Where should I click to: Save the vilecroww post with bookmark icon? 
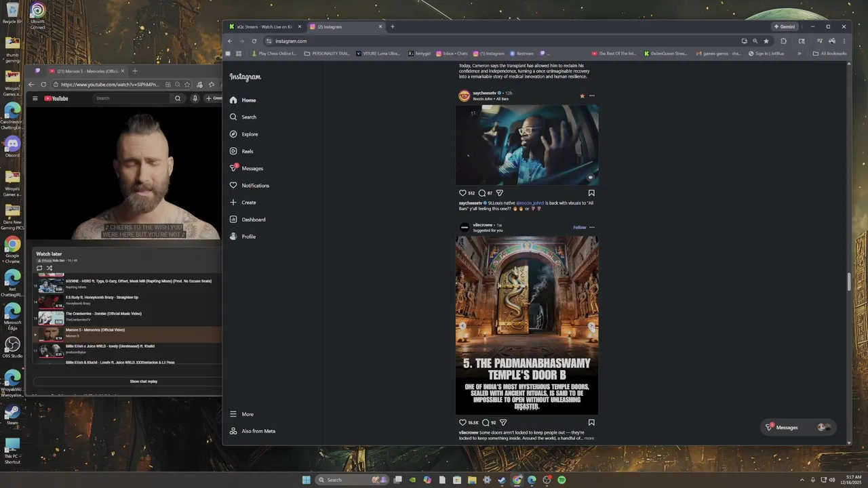[x=591, y=422]
